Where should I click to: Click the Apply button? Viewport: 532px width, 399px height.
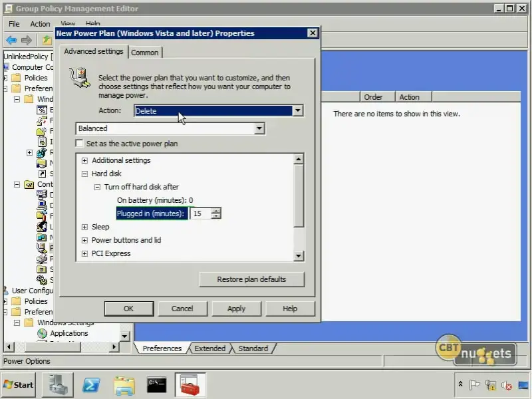click(x=236, y=309)
